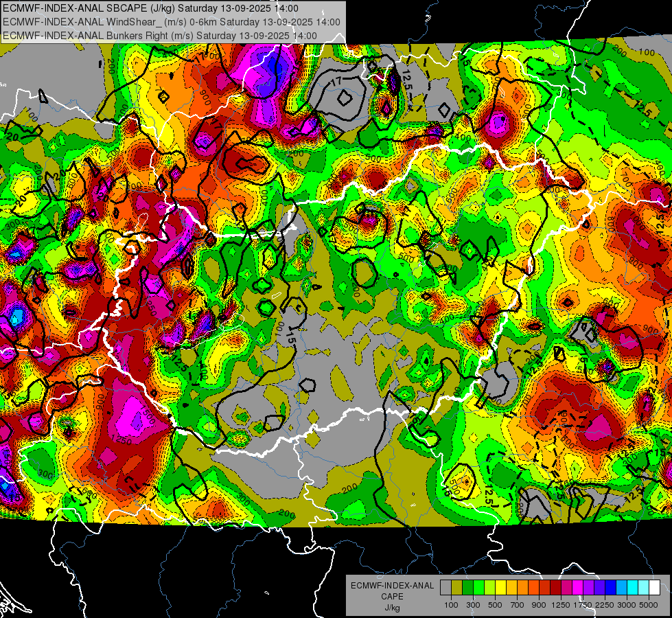
Task: Click the legend value 5000
Action: click(x=649, y=605)
